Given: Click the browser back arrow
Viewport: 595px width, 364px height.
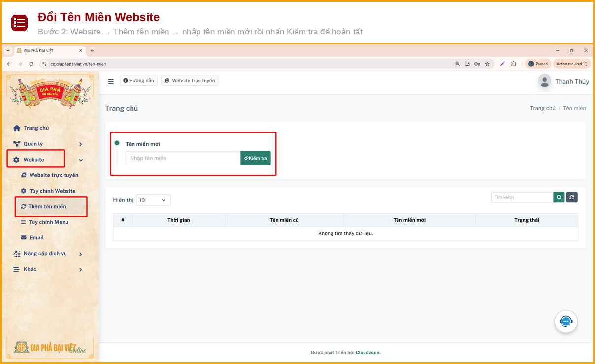Looking at the screenshot, I should 9,64.
